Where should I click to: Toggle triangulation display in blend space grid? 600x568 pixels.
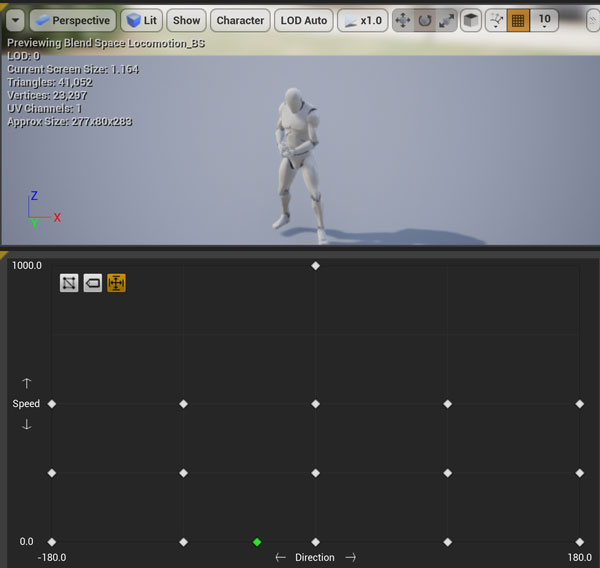tap(69, 283)
